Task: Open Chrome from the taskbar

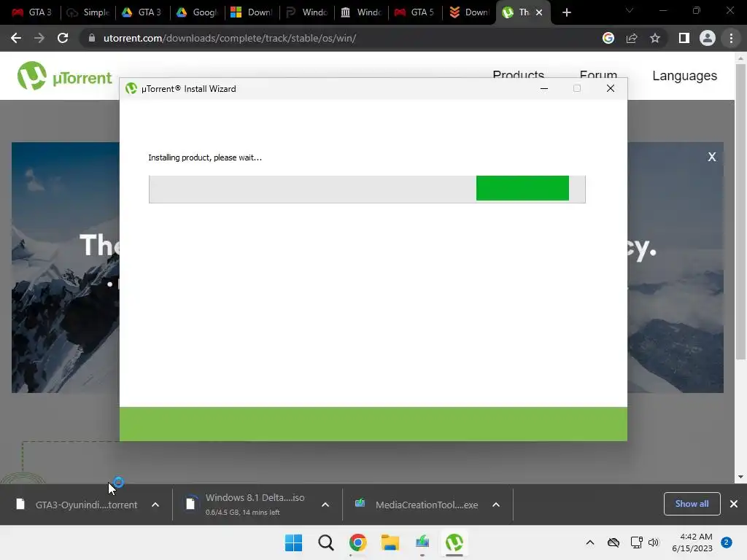Action: coord(357,542)
